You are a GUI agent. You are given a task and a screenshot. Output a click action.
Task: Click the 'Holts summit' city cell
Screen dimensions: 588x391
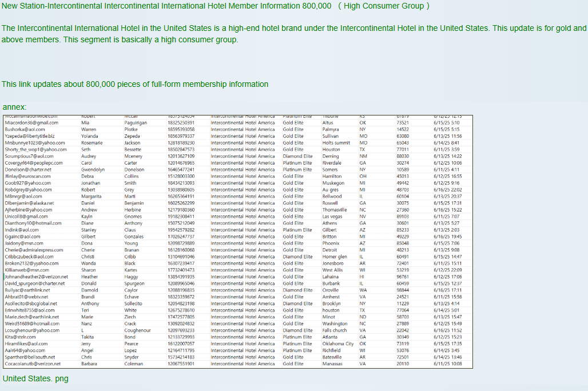pos(336,143)
